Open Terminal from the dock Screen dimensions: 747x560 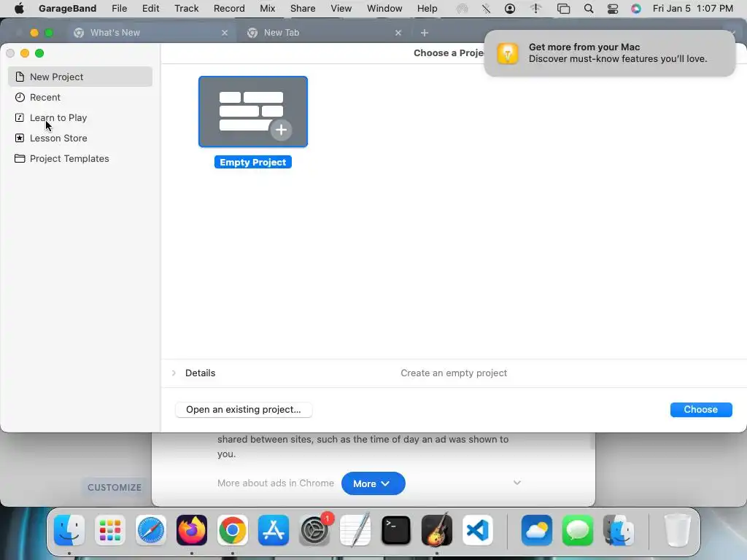pos(396,530)
